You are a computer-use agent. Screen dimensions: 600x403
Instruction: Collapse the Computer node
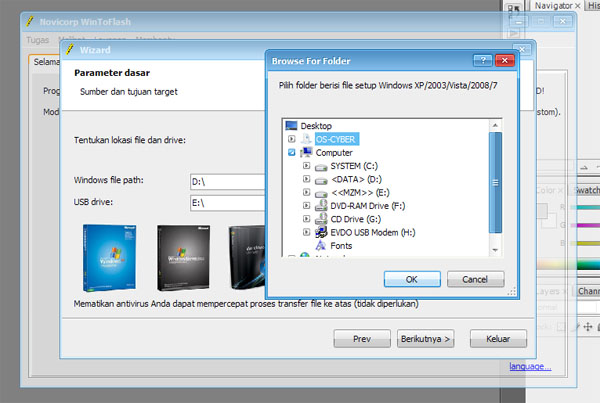coord(292,152)
